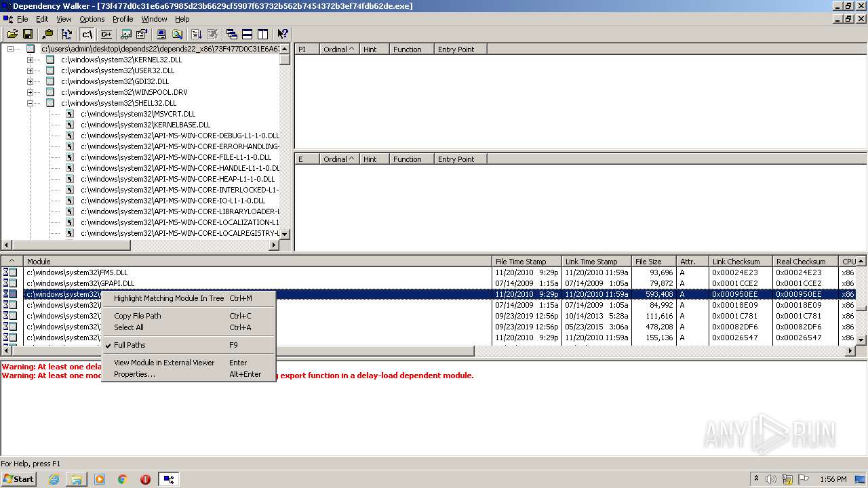This screenshot has width=868, height=488.
Task: Collapse the root executable tree node
Action: (10, 49)
